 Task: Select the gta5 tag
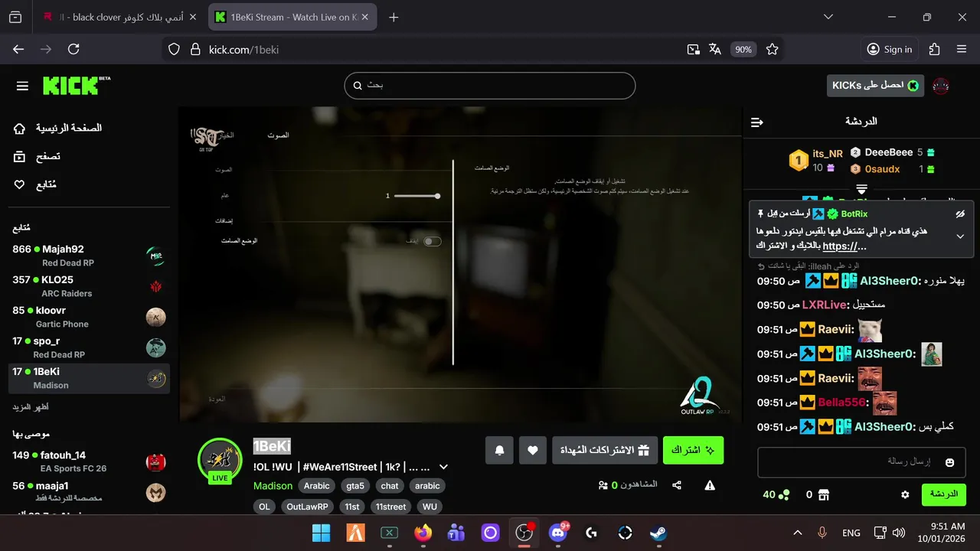pos(355,486)
